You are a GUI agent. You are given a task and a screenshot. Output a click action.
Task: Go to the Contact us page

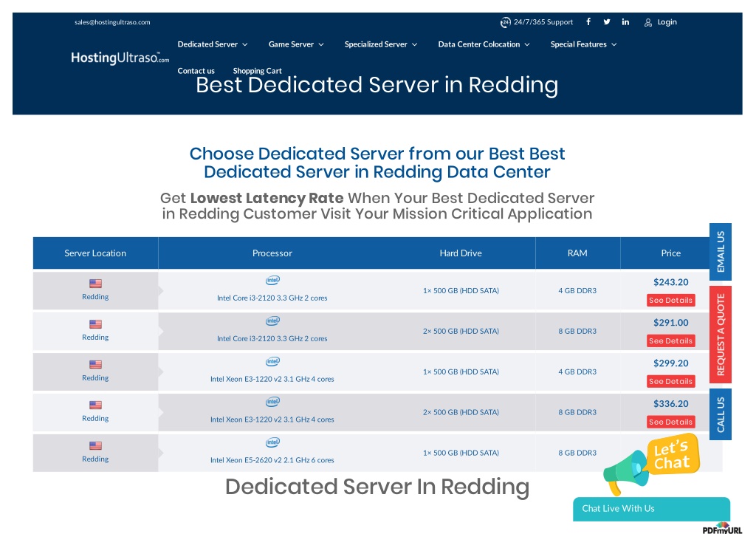(196, 71)
